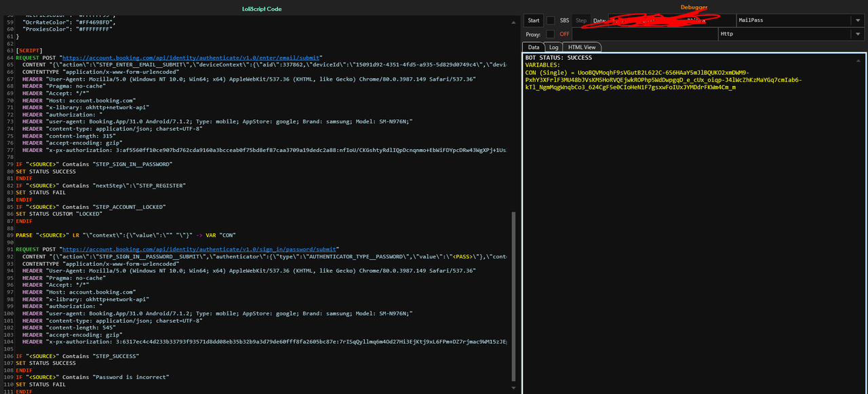This screenshot has width=868, height=394.
Task: Click the 'VARIABLES:' line in Data output
Action: pos(542,65)
